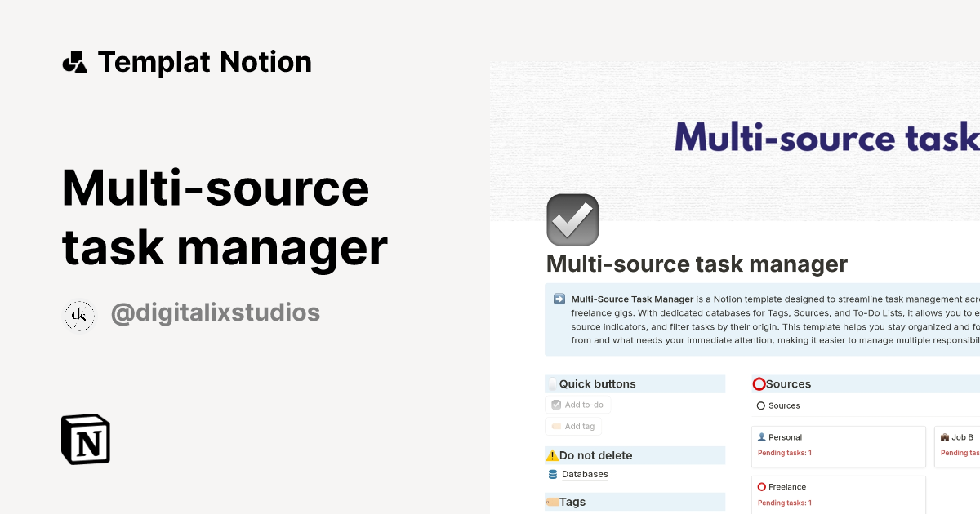The height and width of the screenshot is (514, 980).
Task: Click the red circle marker on the Freelance card
Action: [761, 486]
